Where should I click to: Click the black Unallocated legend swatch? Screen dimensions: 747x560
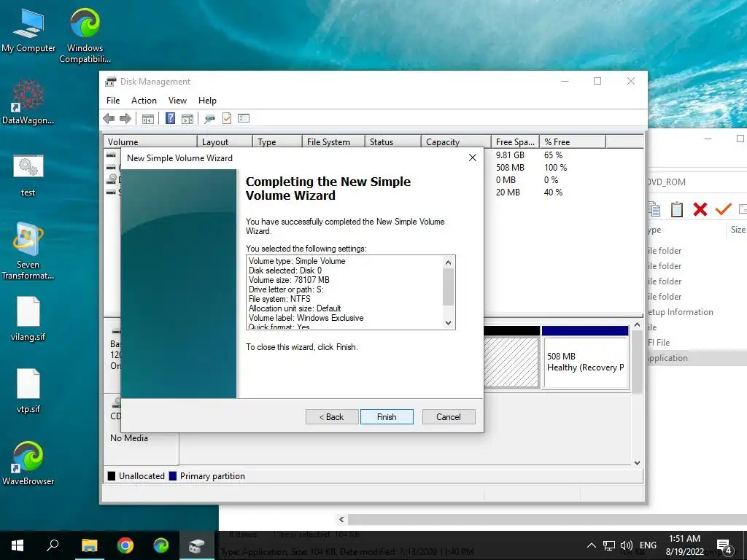[112, 475]
